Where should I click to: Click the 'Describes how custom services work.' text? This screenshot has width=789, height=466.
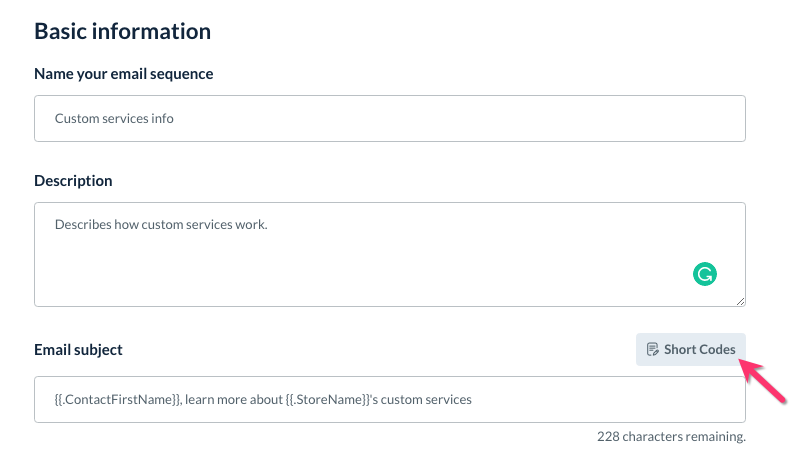click(161, 224)
